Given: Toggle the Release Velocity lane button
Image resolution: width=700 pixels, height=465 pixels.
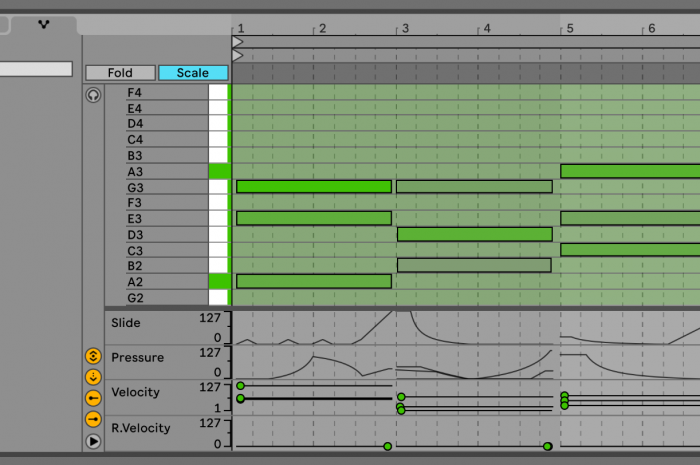Looking at the screenshot, I should click(93, 419).
